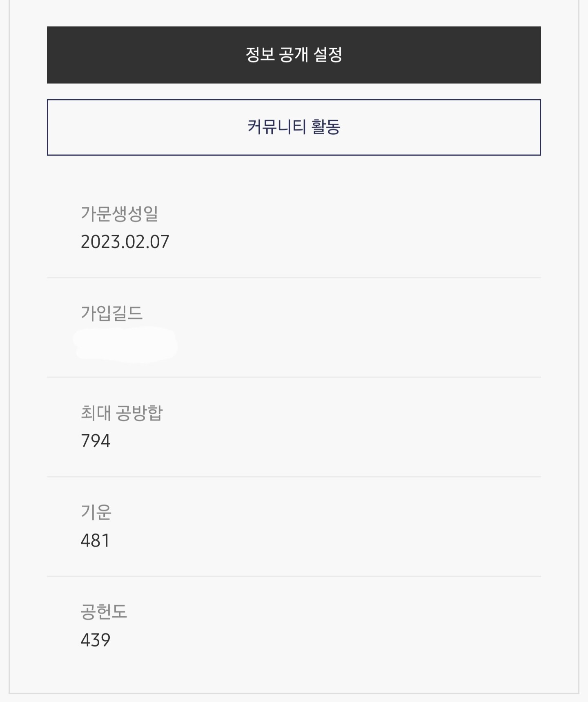
Task: Click the card's right vertical border
Action: pos(579,347)
